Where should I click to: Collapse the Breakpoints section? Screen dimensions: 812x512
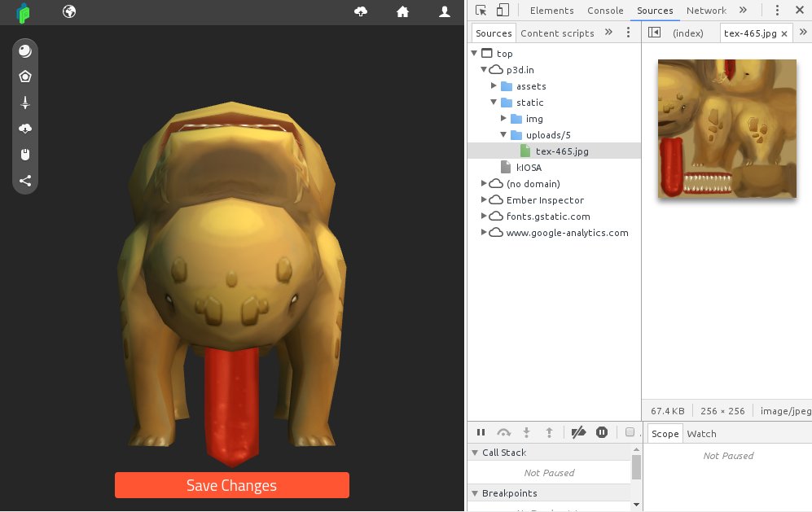click(475, 493)
